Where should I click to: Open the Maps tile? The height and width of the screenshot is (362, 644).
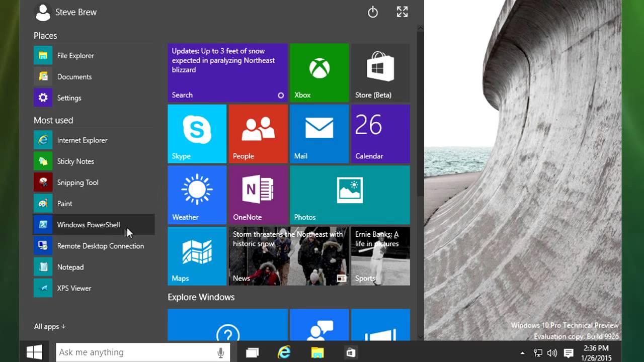pyautogui.click(x=197, y=256)
